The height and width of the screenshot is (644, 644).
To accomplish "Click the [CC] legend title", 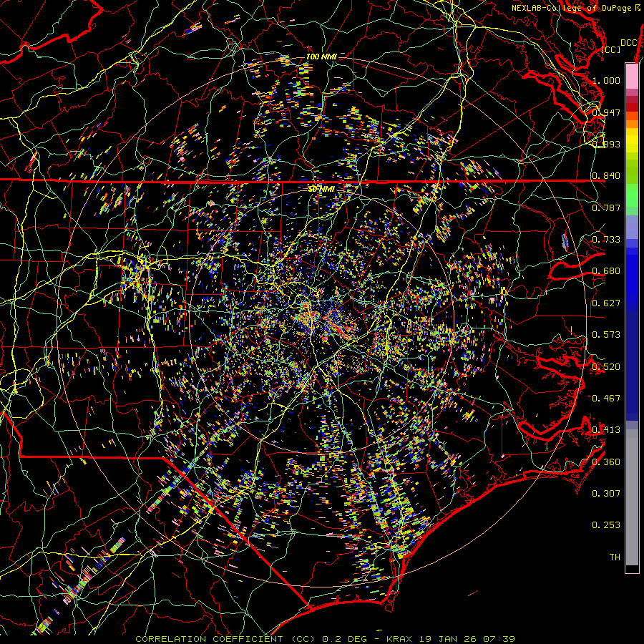I will [611, 49].
